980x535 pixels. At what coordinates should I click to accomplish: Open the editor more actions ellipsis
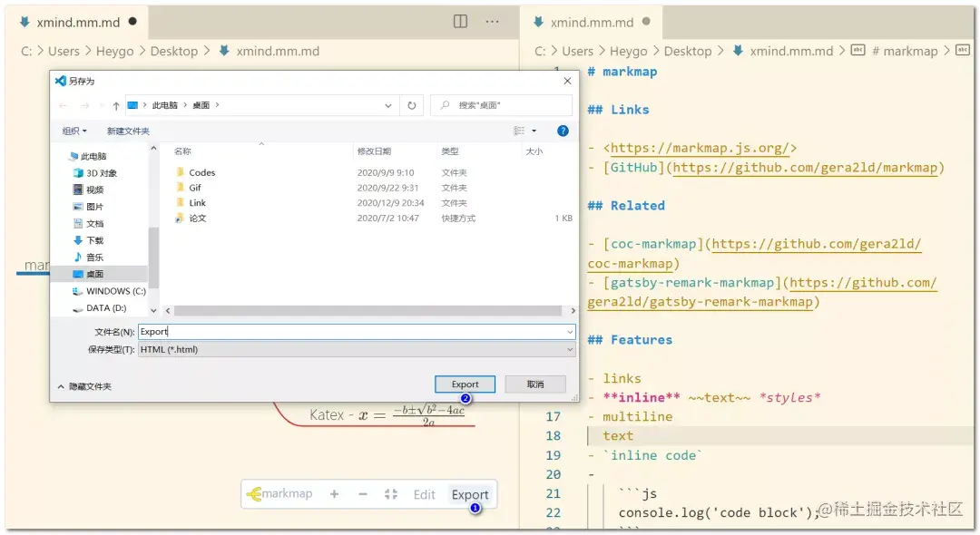point(493,21)
